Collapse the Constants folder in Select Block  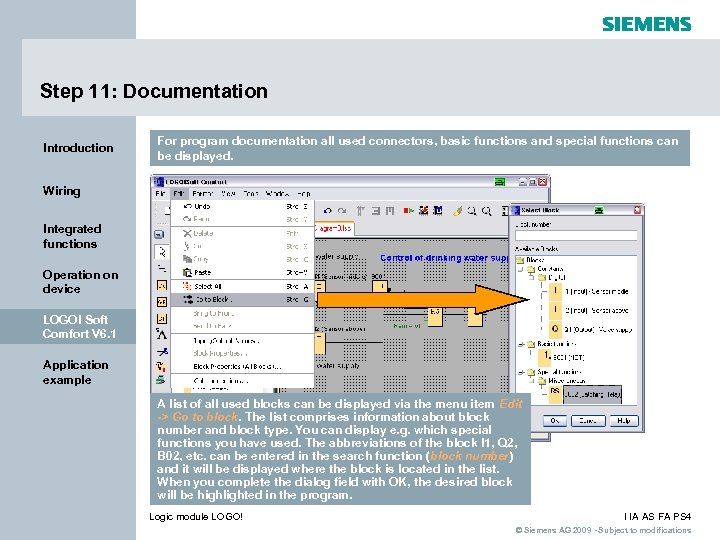521,270
